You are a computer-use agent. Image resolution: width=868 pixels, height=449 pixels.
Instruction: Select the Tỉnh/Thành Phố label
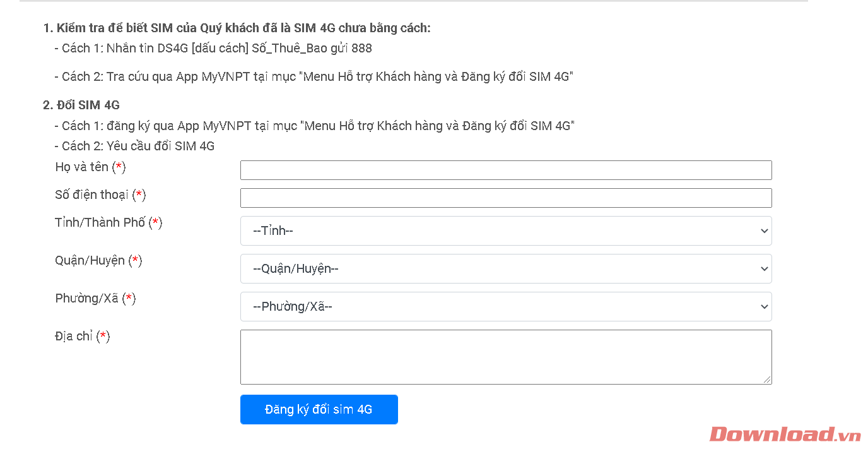(x=108, y=223)
